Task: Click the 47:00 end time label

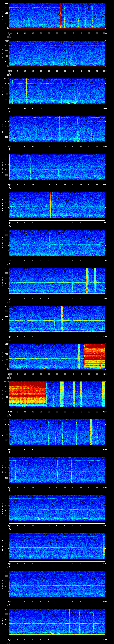Action: (x=105, y=601)
